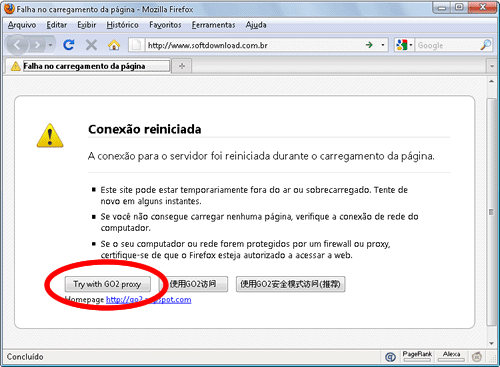Open the Ferramentas menu
This screenshot has width=500, height=367.
pyautogui.click(x=213, y=25)
